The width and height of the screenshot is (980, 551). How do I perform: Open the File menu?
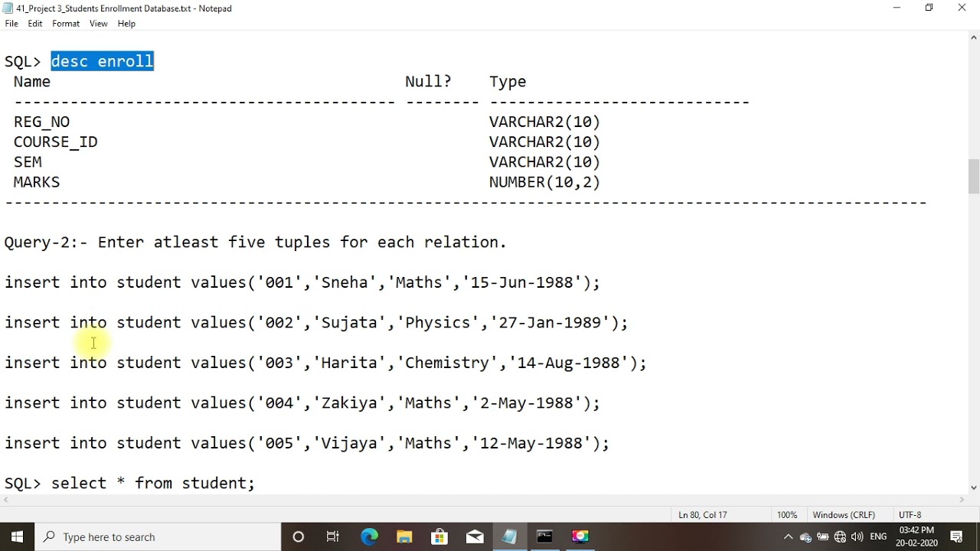tap(11, 24)
